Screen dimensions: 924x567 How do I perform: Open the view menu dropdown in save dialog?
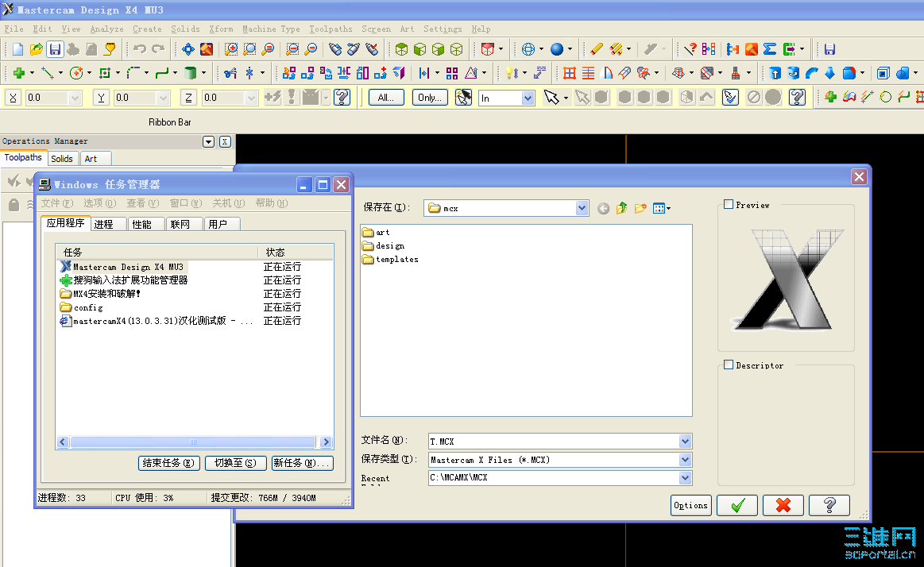[668, 208]
